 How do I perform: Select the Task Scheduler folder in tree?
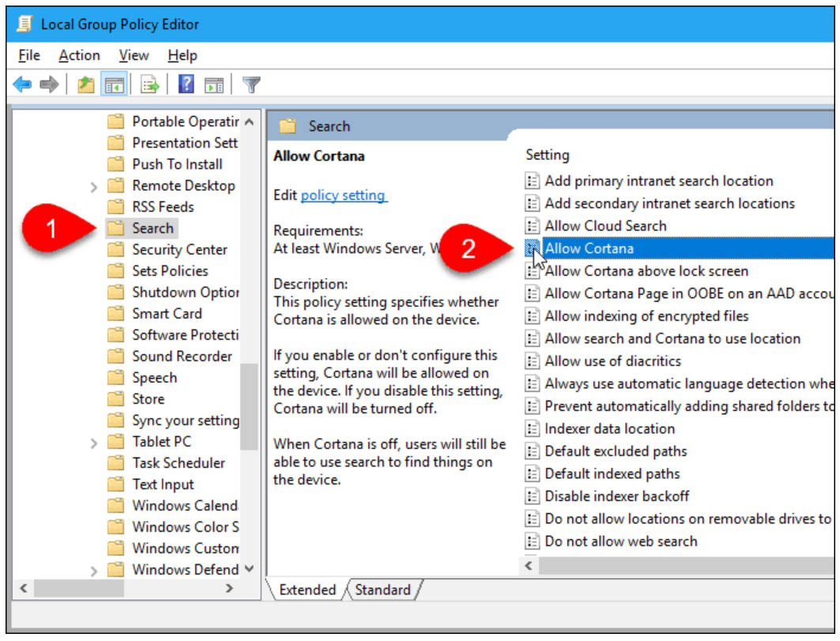pyautogui.click(x=179, y=463)
